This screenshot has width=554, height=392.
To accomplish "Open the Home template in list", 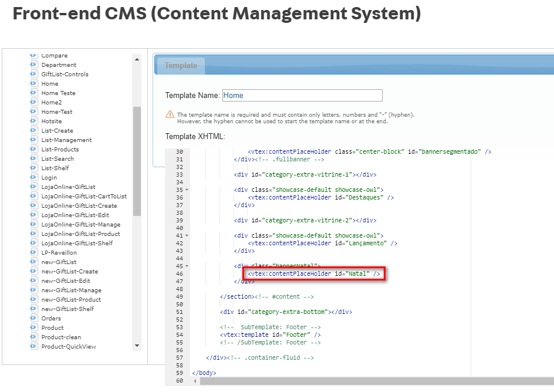I will pos(50,83).
